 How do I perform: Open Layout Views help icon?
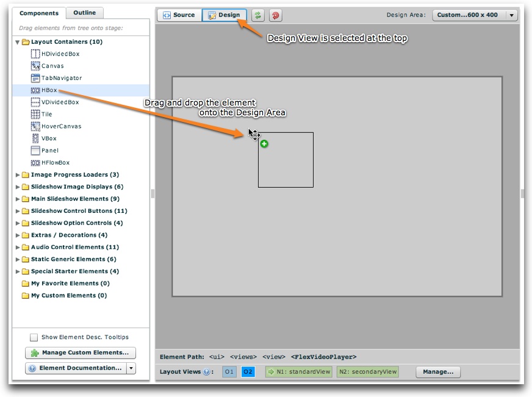[206, 372]
